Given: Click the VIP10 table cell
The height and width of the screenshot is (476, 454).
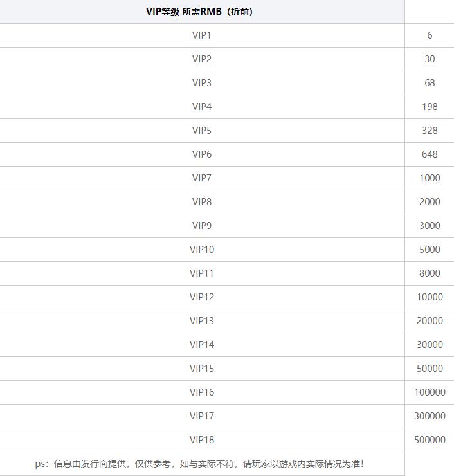Looking at the screenshot, I should click(202, 250).
